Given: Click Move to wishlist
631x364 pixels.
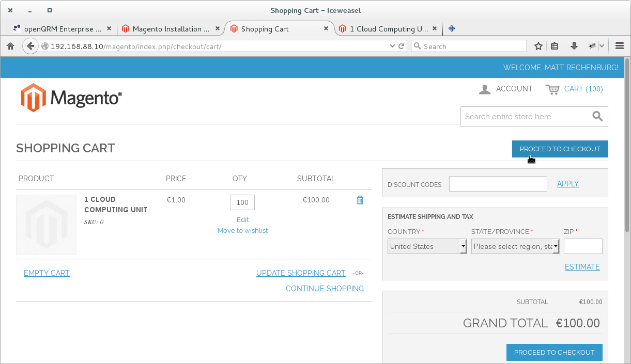Looking at the screenshot, I should [x=242, y=231].
